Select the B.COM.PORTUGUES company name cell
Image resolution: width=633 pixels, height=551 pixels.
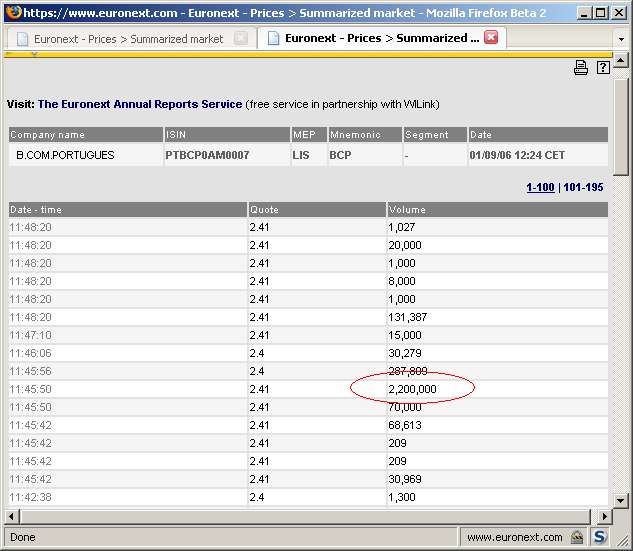tap(86, 155)
